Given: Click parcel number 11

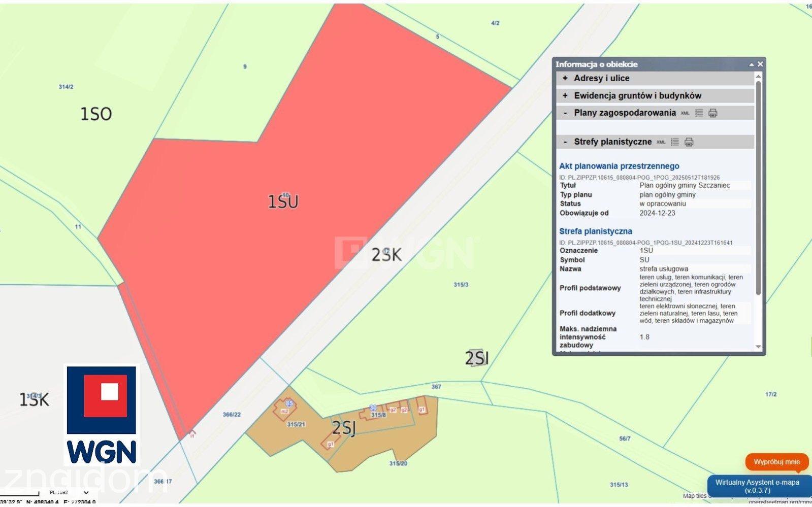Looking at the screenshot, I should pyautogui.click(x=78, y=227).
